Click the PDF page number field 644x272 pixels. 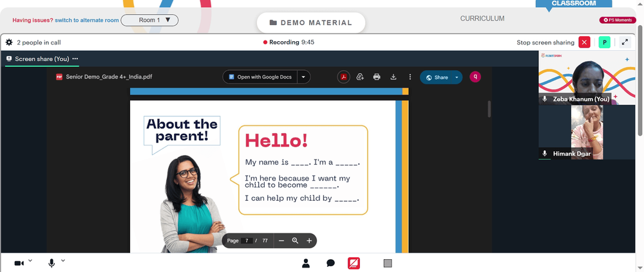click(x=247, y=241)
